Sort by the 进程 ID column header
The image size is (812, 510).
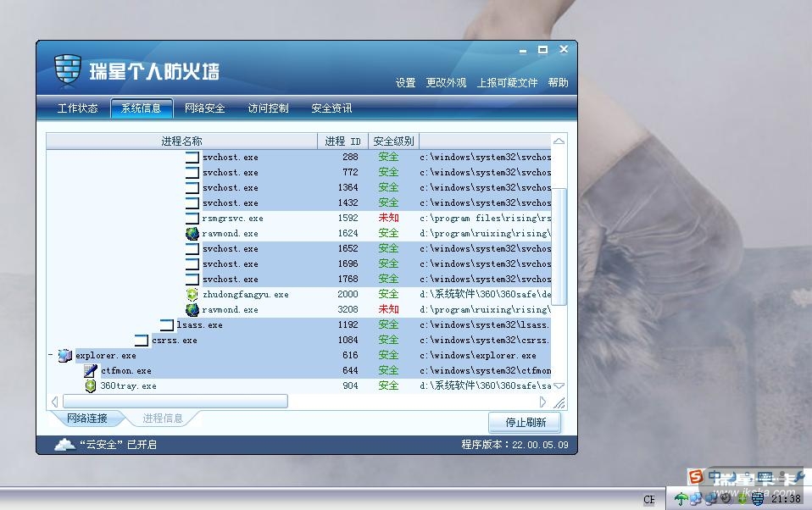tap(342, 141)
